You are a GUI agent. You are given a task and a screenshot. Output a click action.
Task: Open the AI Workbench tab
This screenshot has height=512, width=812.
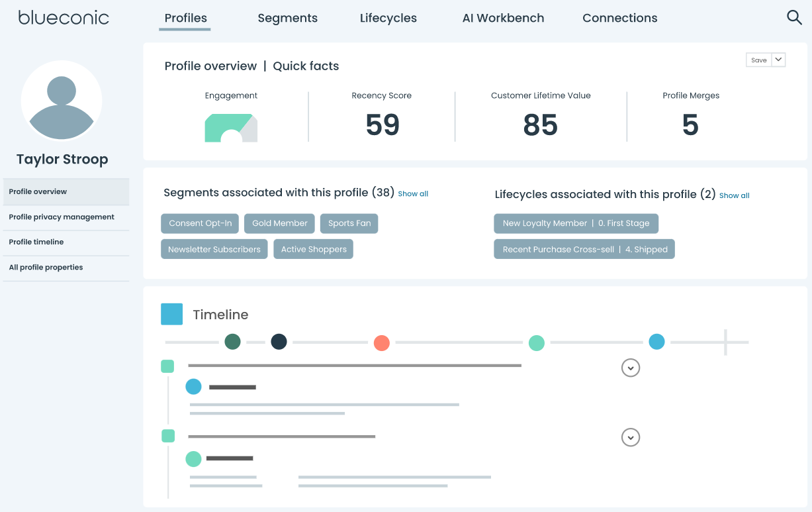click(x=503, y=19)
